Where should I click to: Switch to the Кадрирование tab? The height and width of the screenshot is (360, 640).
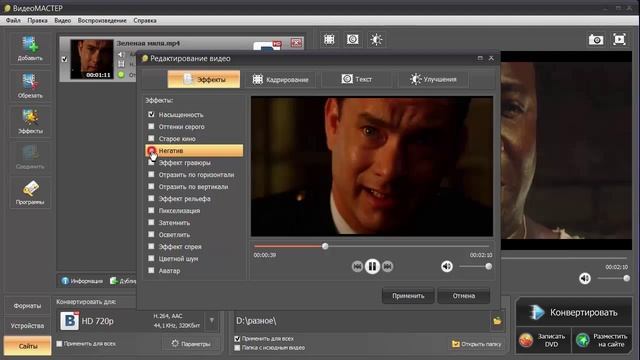(280, 79)
